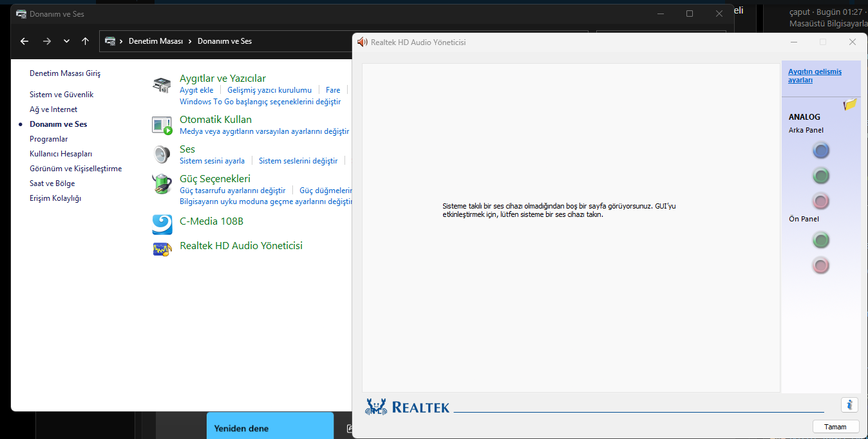Click the Ses speaker icon
The height and width of the screenshot is (439, 868).
click(x=162, y=154)
